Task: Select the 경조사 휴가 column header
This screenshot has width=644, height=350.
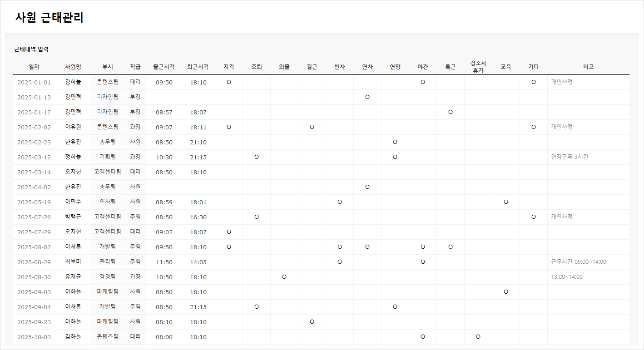Action: (478, 67)
